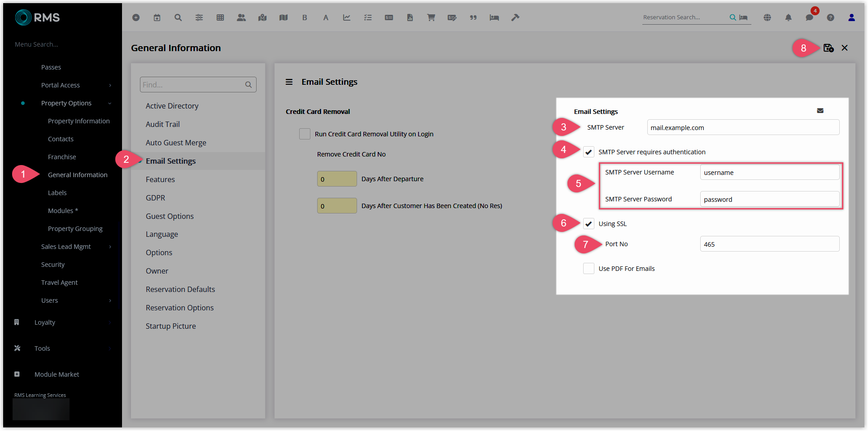Image resolution: width=868 pixels, height=431 pixels.
Task: Click the bed icon in top toolbar
Action: tap(494, 17)
